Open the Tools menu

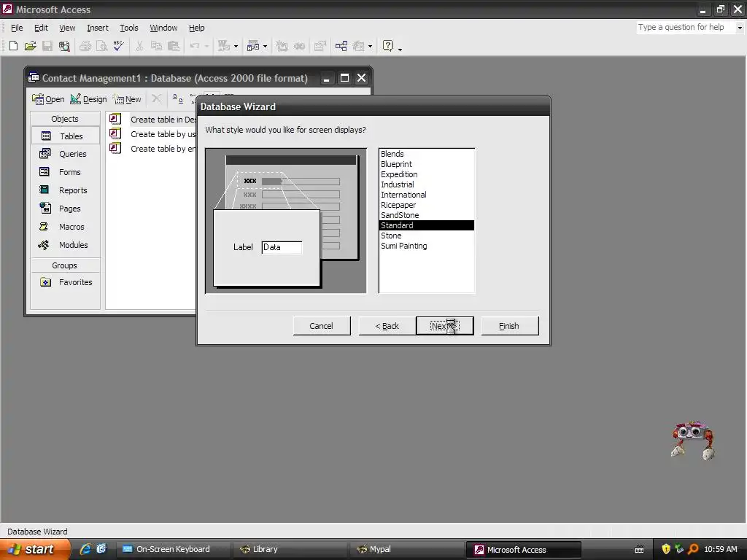(128, 28)
